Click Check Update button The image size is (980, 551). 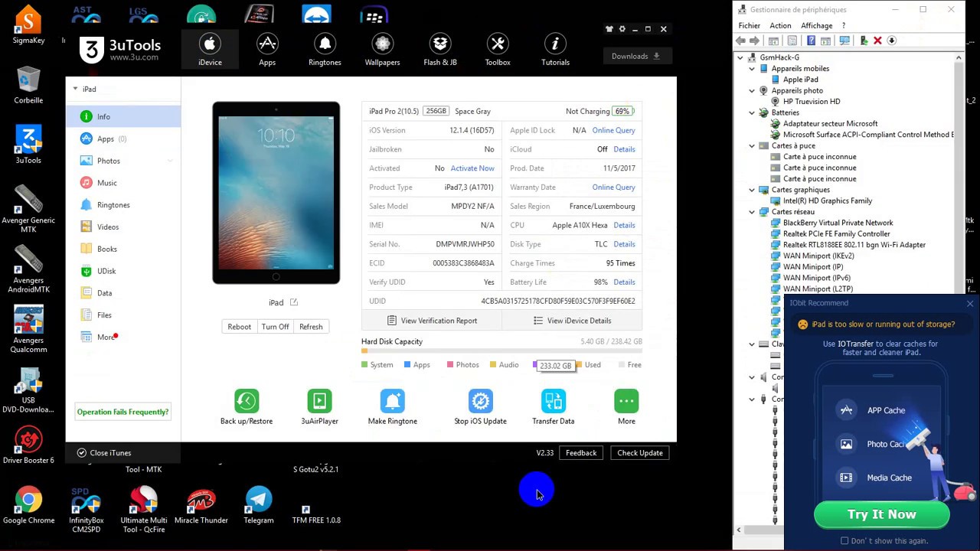click(x=640, y=453)
